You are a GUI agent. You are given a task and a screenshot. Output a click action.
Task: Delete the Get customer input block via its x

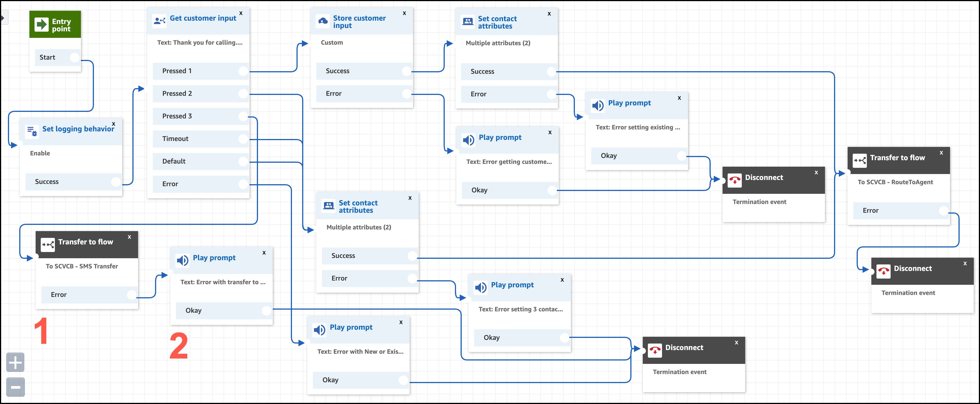click(x=241, y=13)
